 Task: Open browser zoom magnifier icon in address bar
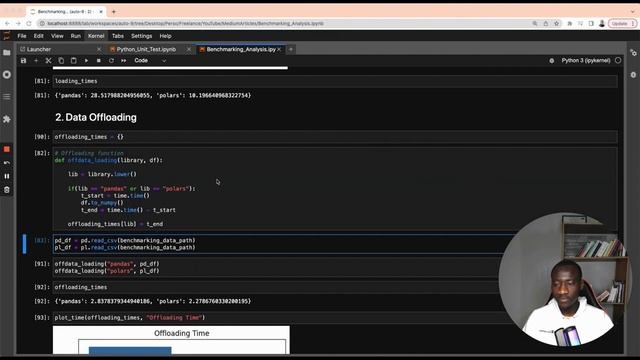pos(535,24)
